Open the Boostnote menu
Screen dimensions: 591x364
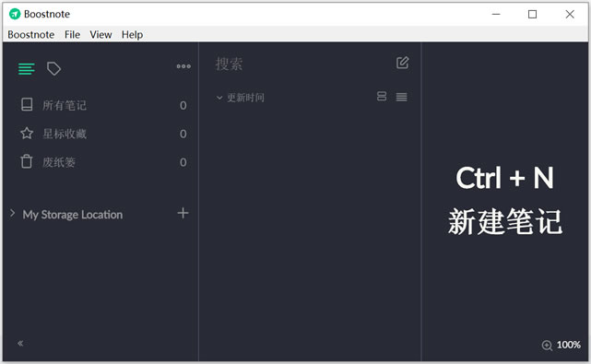pyautogui.click(x=31, y=35)
